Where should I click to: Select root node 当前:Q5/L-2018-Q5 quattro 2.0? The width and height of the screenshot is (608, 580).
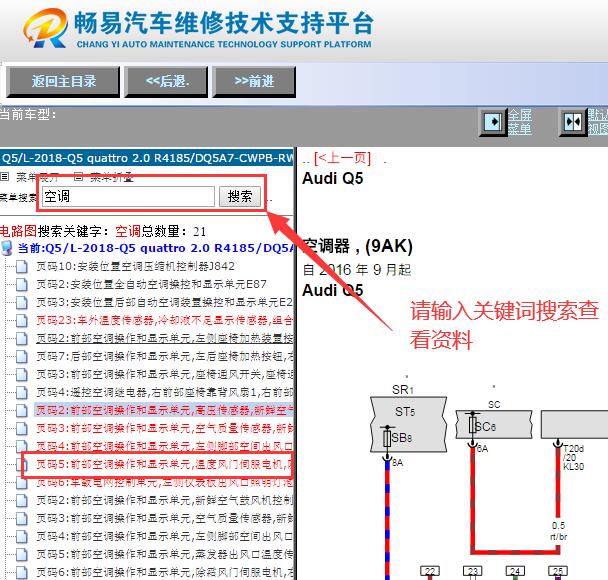coord(155,248)
